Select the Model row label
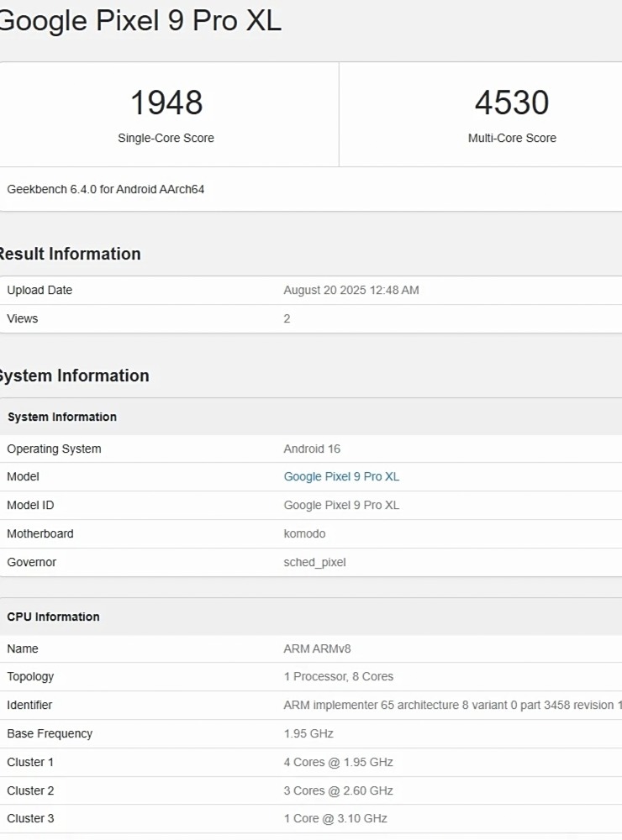Screen dimensions: 622x840 point(23,477)
